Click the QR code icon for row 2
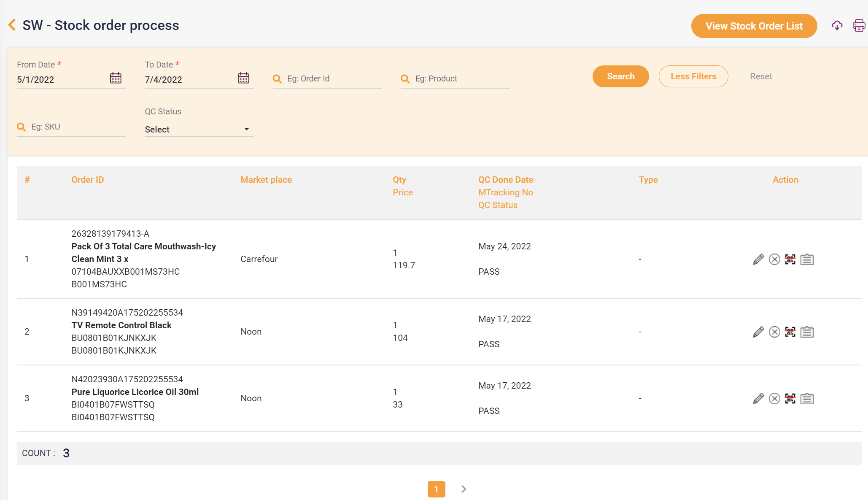This screenshot has width=868, height=500. tap(790, 331)
